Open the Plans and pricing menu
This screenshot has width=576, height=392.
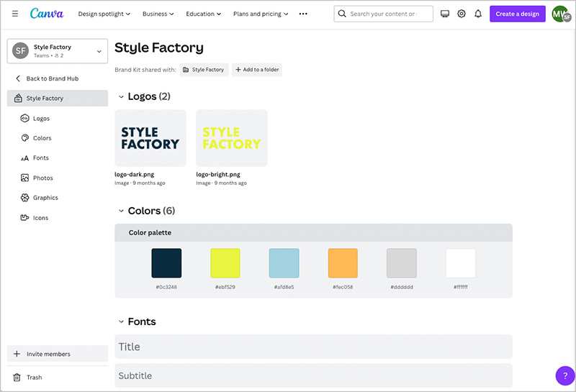261,14
